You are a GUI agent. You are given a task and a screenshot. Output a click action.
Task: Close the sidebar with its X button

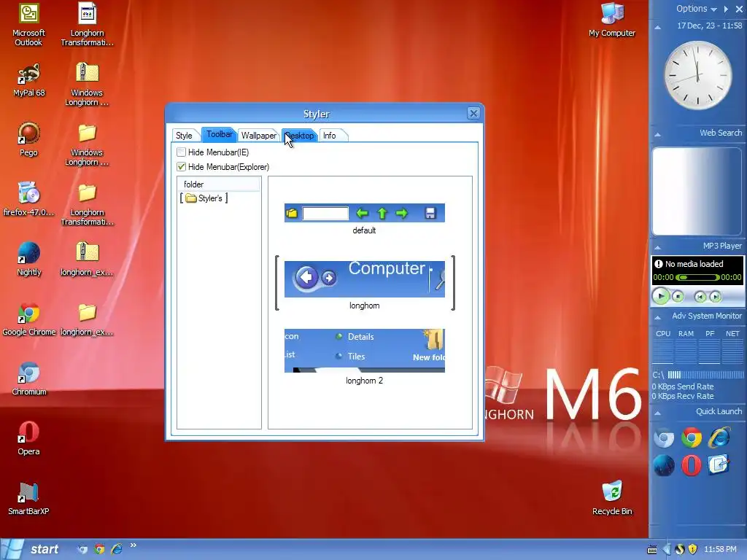click(739, 9)
